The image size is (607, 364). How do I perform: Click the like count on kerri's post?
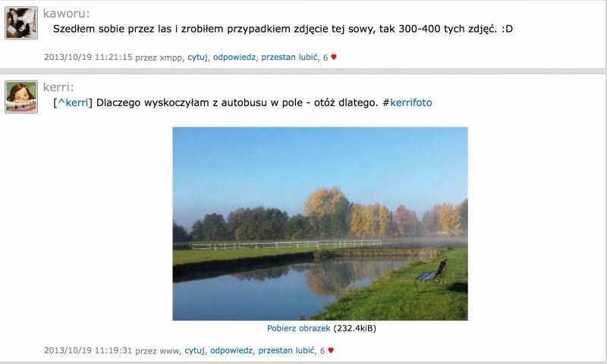click(322, 350)
